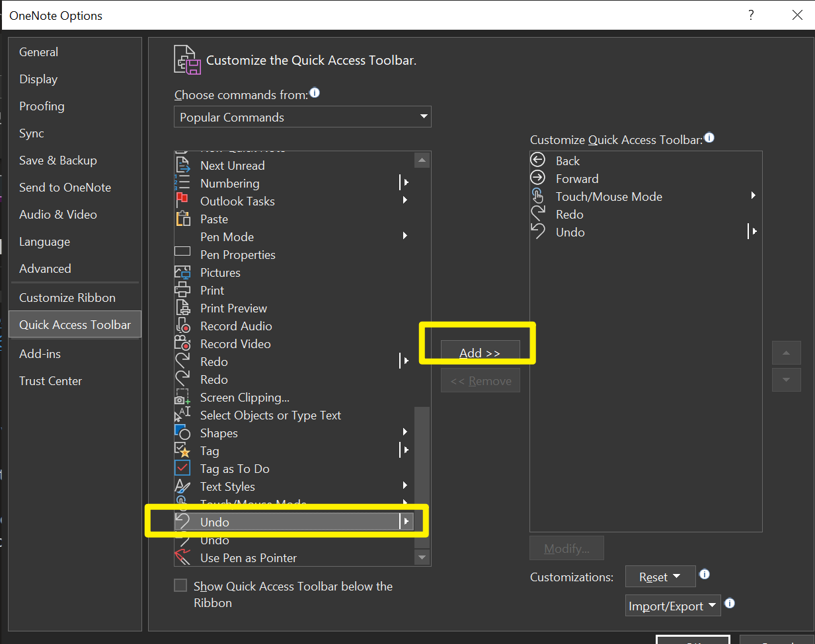Viewport: 815px width, 644px height.
Task: Click the Undo icon in right list
Action: point(538,231)
